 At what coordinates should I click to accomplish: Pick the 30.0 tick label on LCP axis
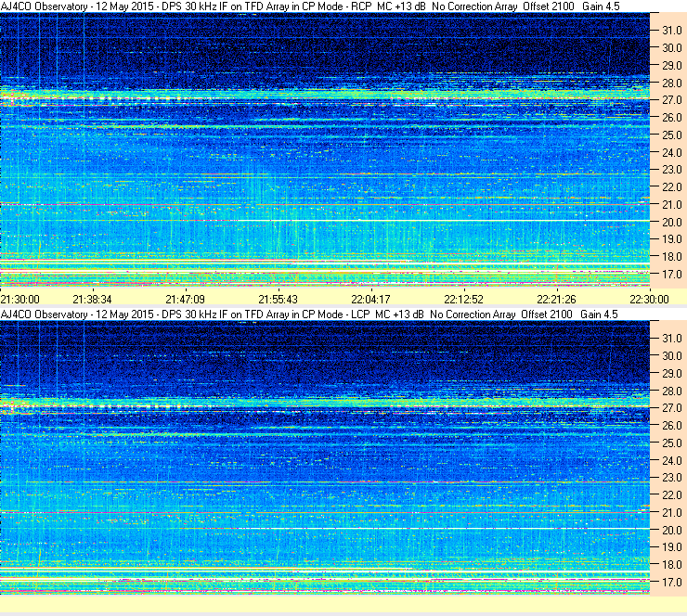tap(671, 356)
